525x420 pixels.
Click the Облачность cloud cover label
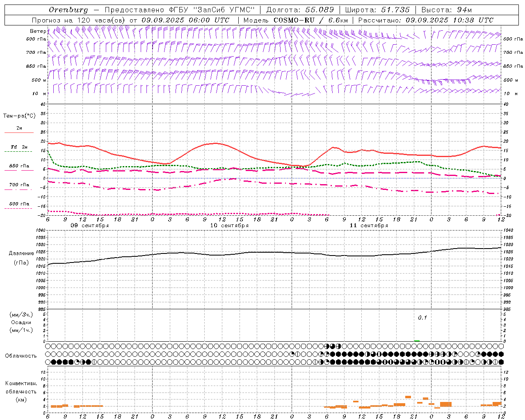(x=21, y=356)
